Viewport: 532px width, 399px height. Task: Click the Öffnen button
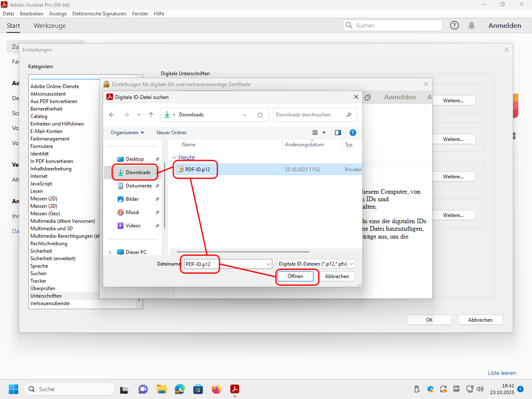point(295,276)
